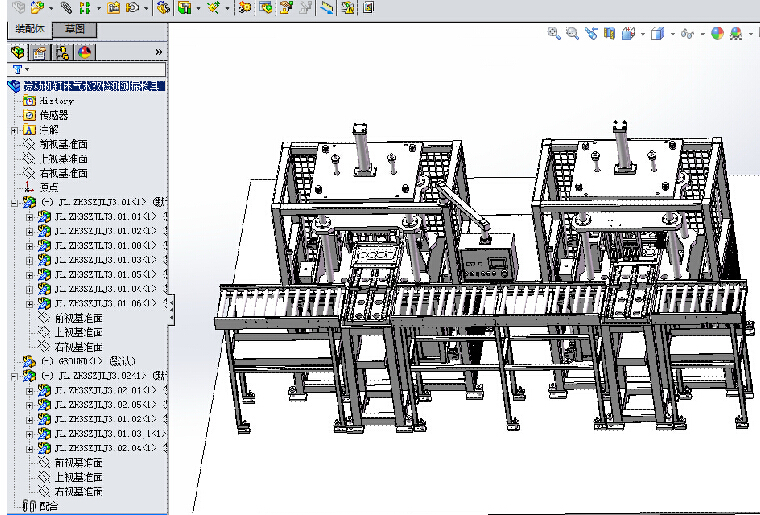This screenshot has height=515, width=760.
Task: Select the 原点 origin item in tree
Action: [x=48, y=187]
